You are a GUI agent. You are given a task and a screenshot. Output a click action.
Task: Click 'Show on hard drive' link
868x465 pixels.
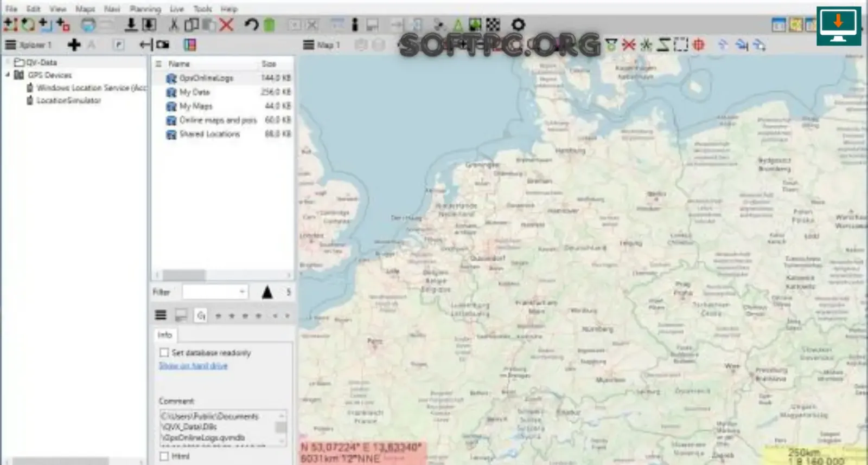(x=193, y=366)
